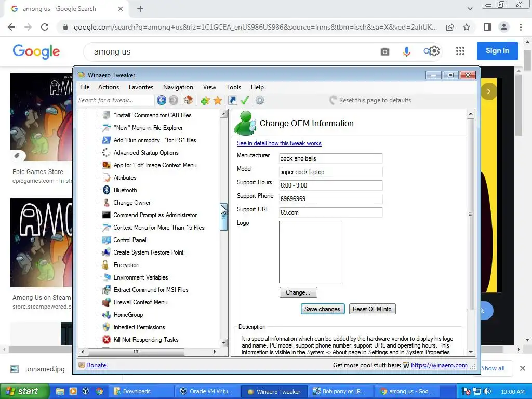Image resolution: width=532 pixels, height=399 pixels.
Task: Select Attributes tweak in tree
Action: coord(125,178)
